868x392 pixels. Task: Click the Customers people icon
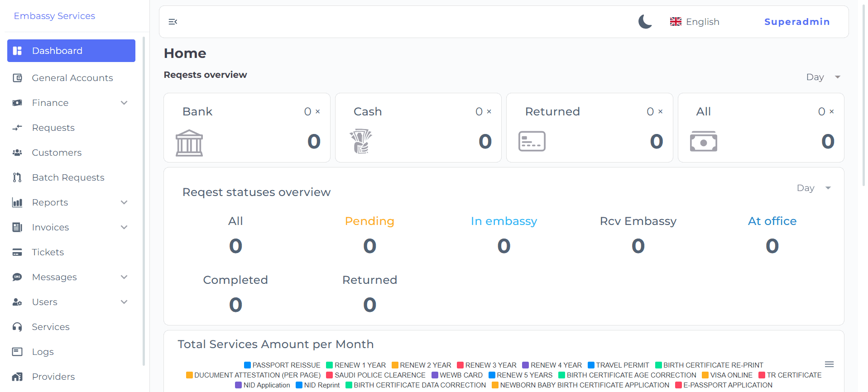[x=17, y=153]
